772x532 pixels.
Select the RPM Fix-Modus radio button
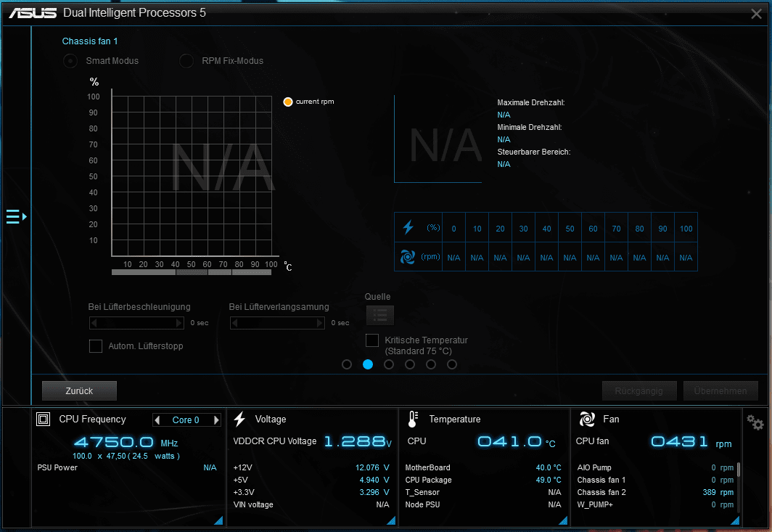pyautogui.click(x=186, y=61)
